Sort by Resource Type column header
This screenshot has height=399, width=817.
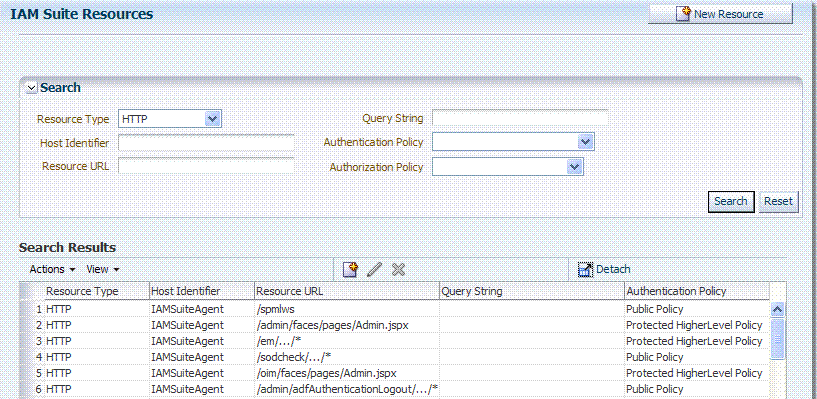[x=97, y=291]
